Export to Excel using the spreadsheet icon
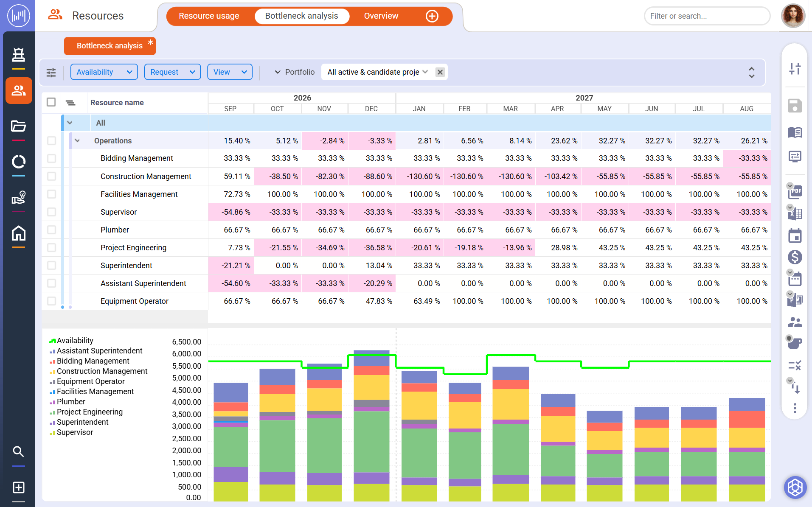The width and height of the screenshot is (812, 507). [795, 213]
